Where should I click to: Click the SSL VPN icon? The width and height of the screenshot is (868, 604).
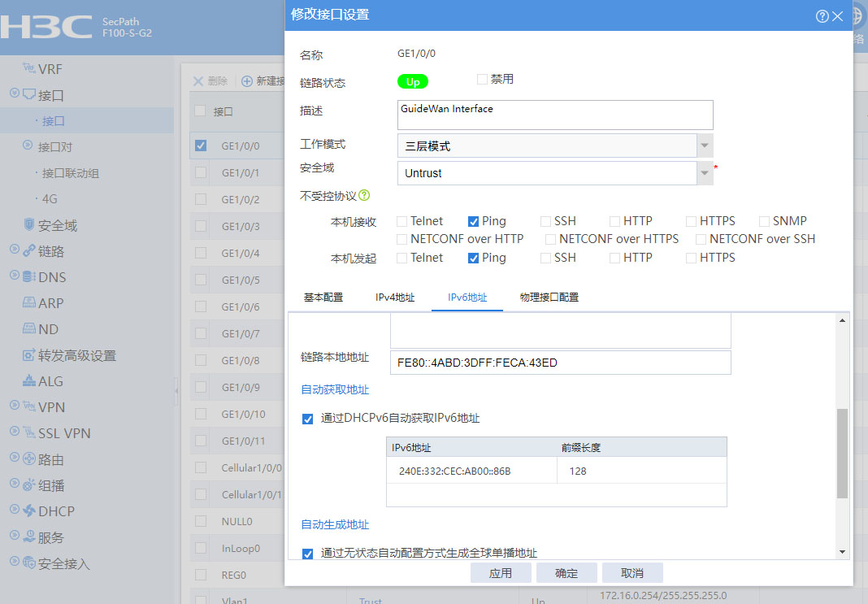28,432
